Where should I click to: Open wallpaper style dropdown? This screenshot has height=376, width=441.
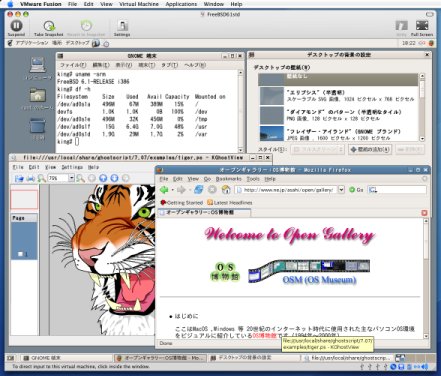[317, 149]
